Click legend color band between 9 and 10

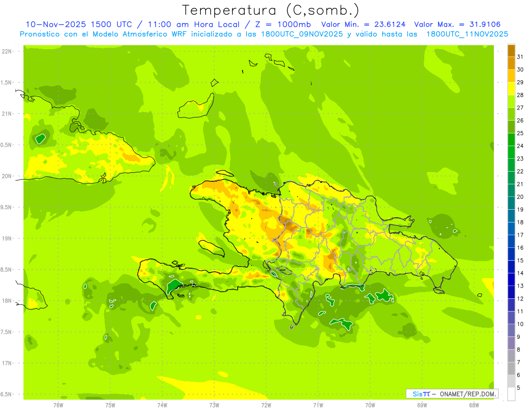click(511, 331)
